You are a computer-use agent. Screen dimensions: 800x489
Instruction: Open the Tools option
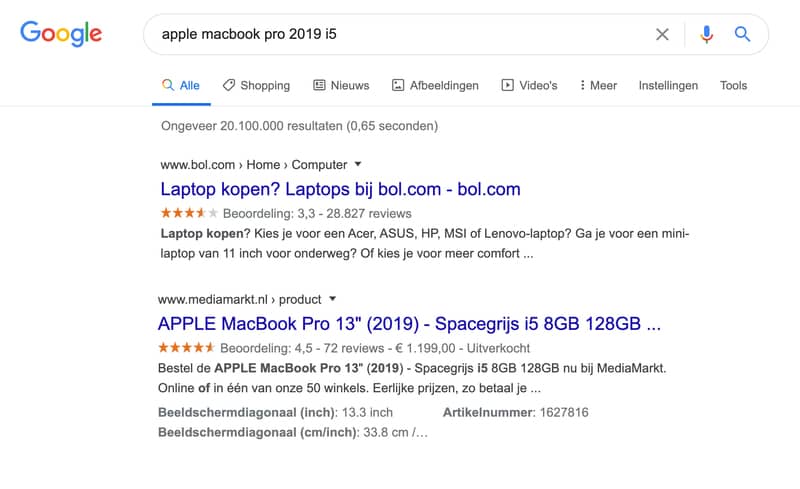tap(733, 85)
